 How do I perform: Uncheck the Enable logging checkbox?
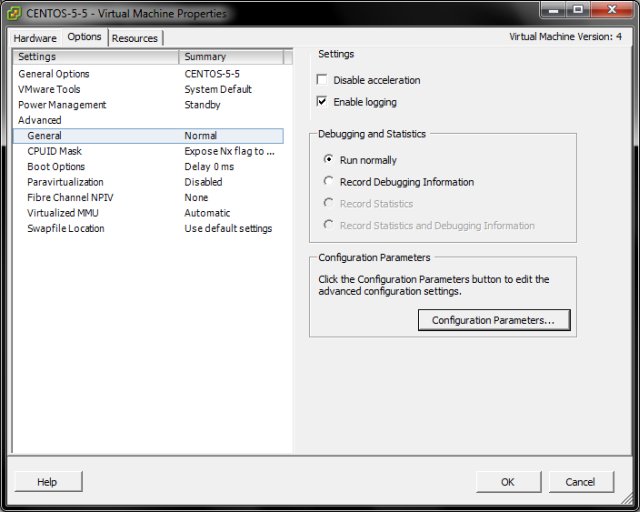tap(322, 102)
